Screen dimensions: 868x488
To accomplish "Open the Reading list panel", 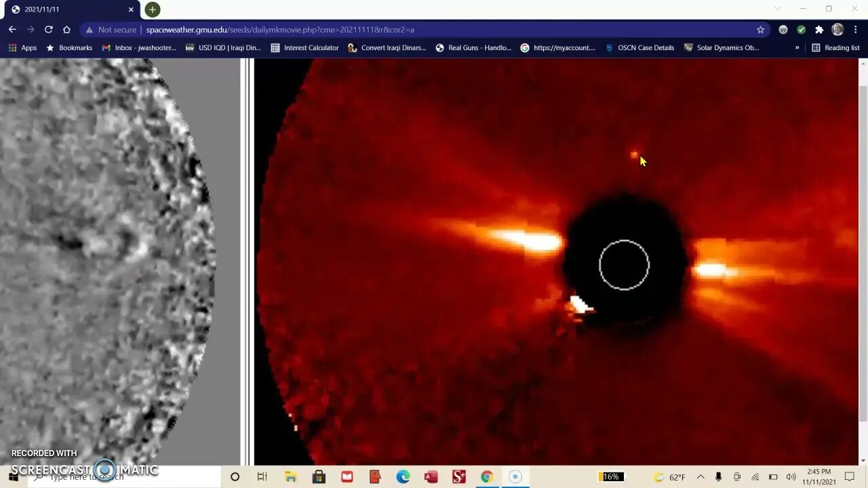I will click(835, 48).
